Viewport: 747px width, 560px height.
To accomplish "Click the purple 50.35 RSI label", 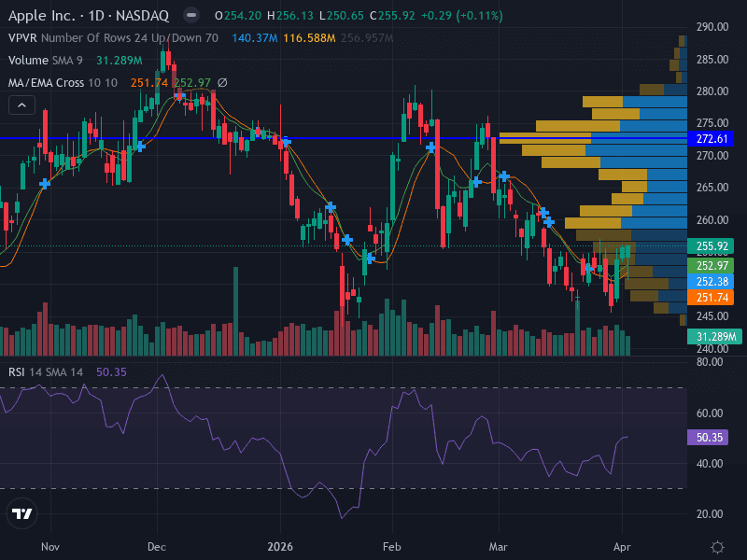I will [x=708, y=437].
